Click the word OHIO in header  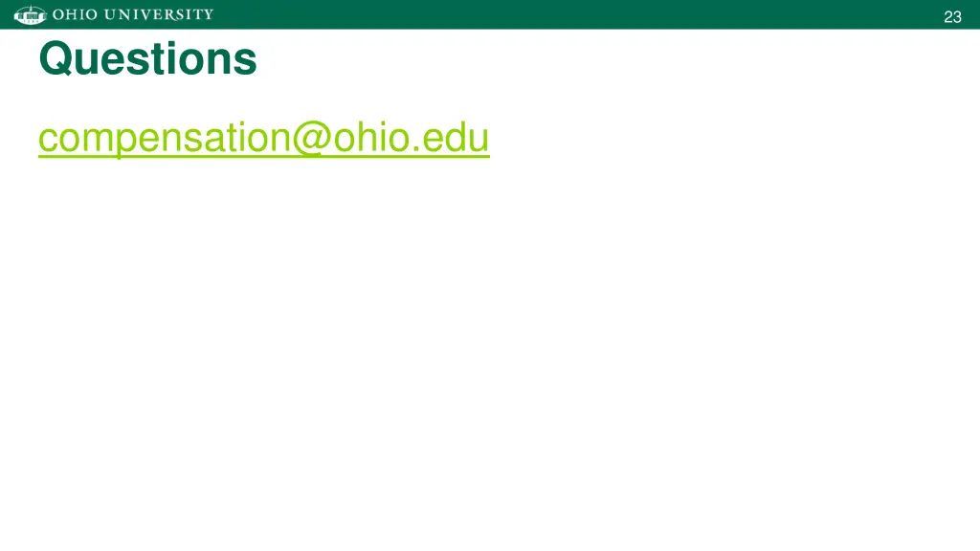(x=75, y=14)
